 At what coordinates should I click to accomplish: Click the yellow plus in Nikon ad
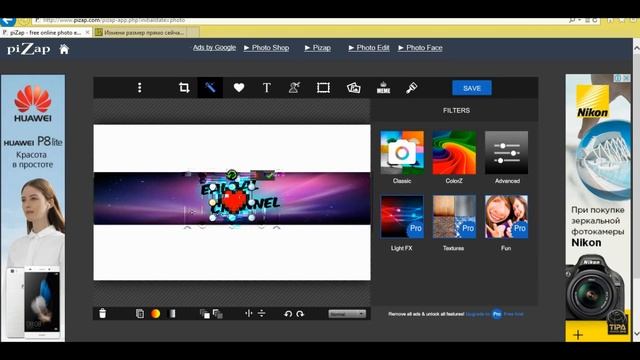coord(578,335)
